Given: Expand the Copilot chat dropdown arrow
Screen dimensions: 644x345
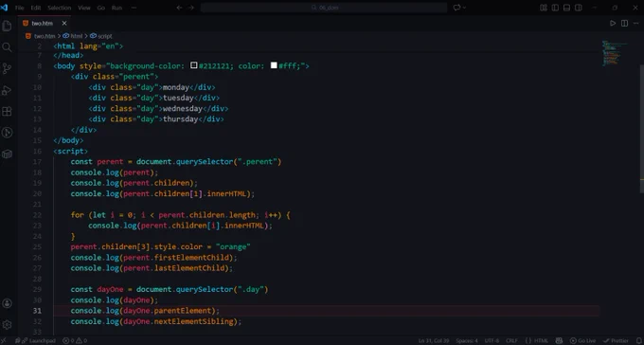Looking at the screenshot, I should pyautogui.click(x=464, y=8).
